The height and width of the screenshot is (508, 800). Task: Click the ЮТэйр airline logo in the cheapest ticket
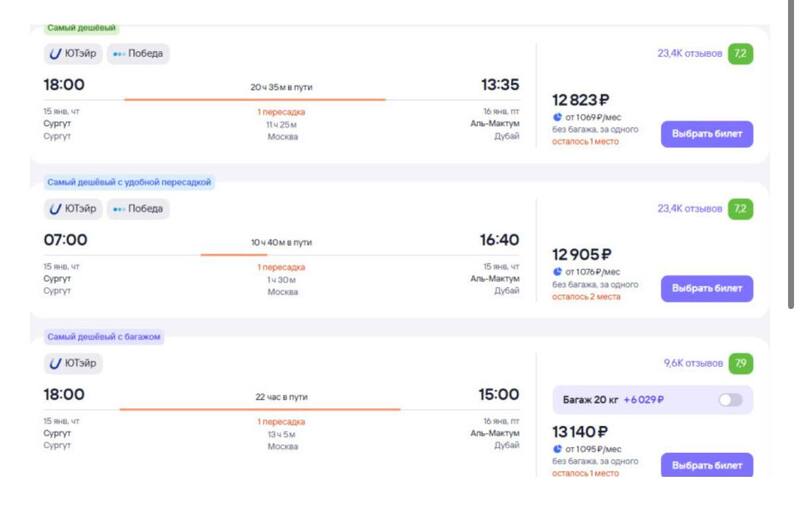(56, 53)
